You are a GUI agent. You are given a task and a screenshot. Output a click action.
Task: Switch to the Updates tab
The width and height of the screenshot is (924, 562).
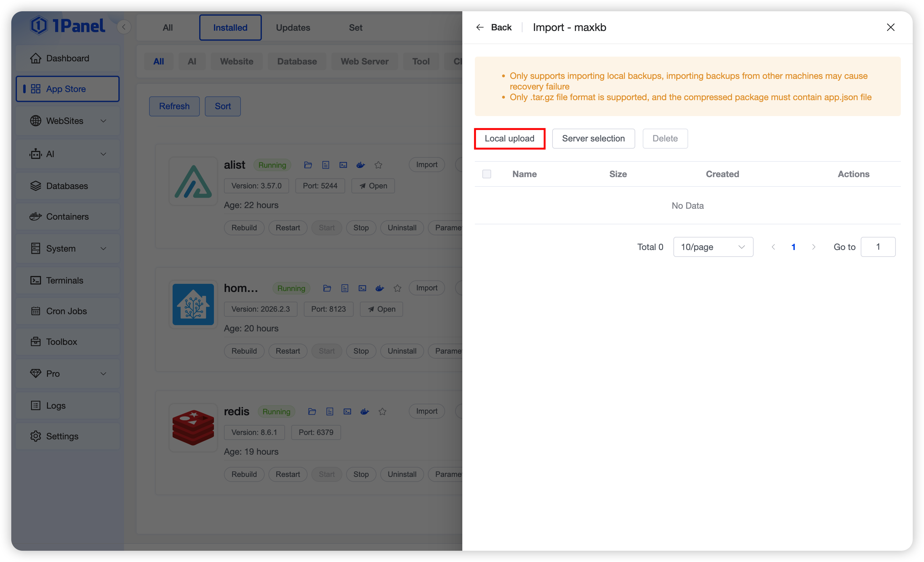click(293, 27)
